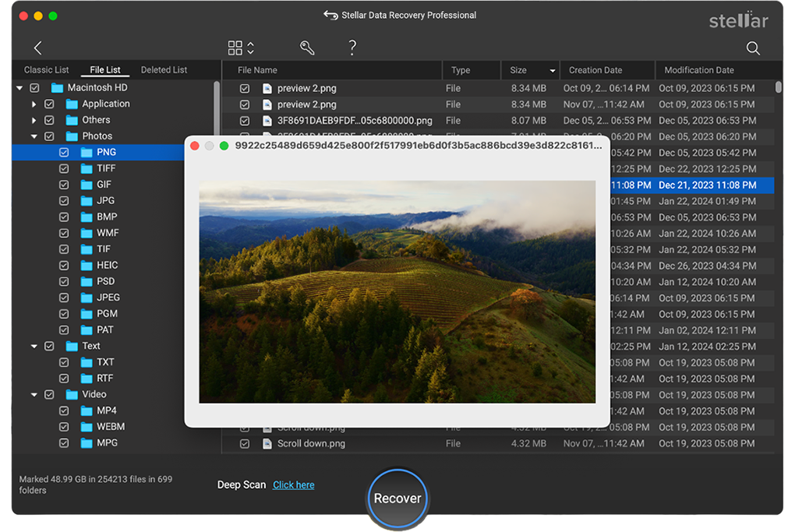Click the file list vertical scrollbar
The height and width of the screenshot is (532, 795).
coord(778,87)
